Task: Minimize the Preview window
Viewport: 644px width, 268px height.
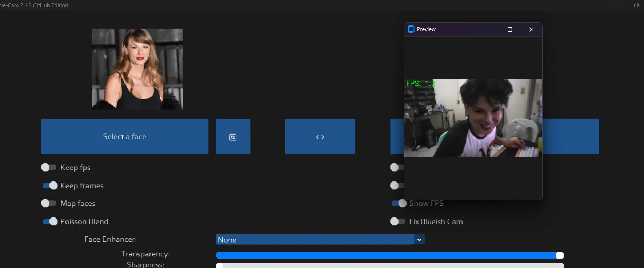Action: [x=489, y=29]
